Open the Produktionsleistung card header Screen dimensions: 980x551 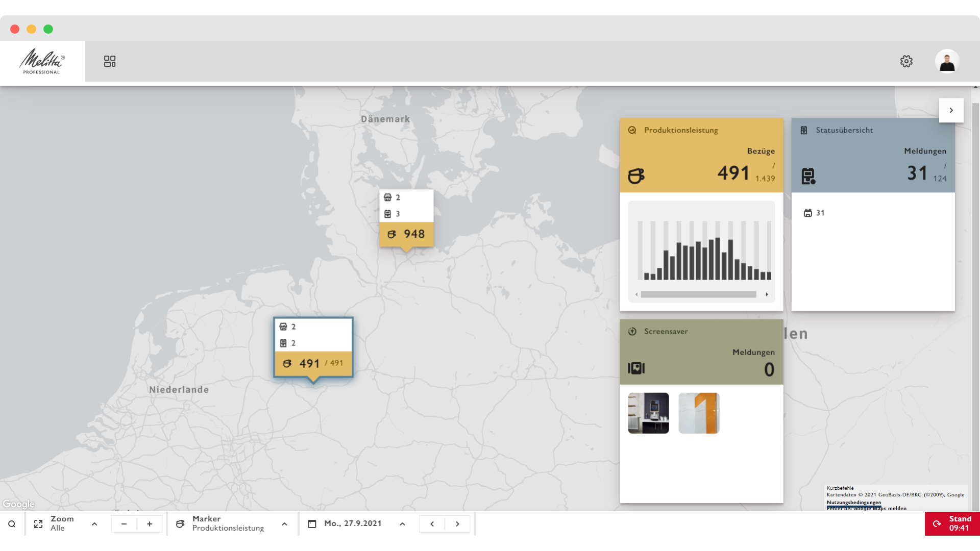click(x=701, y=155)
